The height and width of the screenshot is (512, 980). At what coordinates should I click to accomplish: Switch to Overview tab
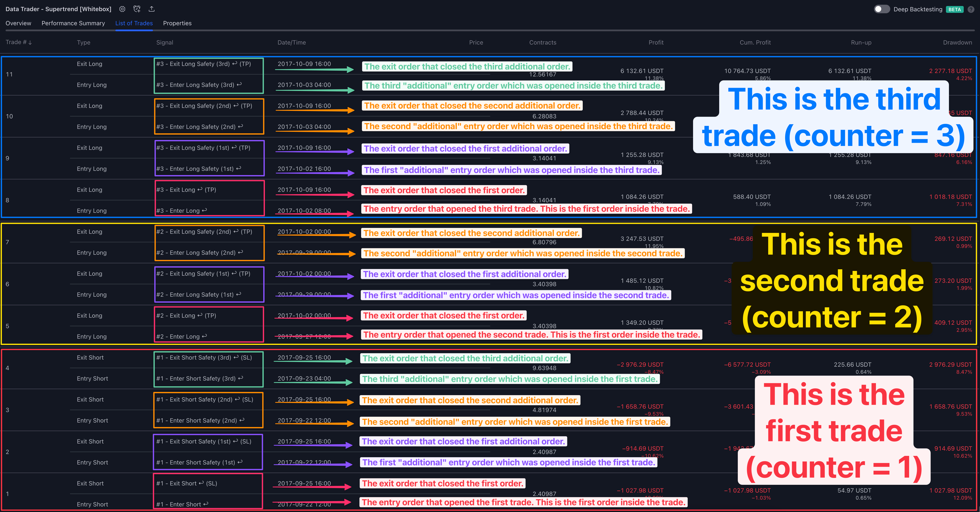coord(18,23)
